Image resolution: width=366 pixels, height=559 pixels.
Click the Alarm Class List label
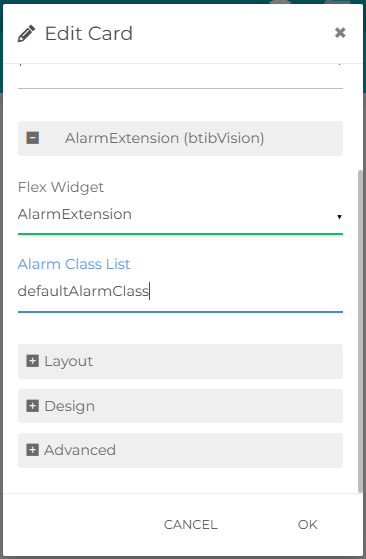coord(74,264)
